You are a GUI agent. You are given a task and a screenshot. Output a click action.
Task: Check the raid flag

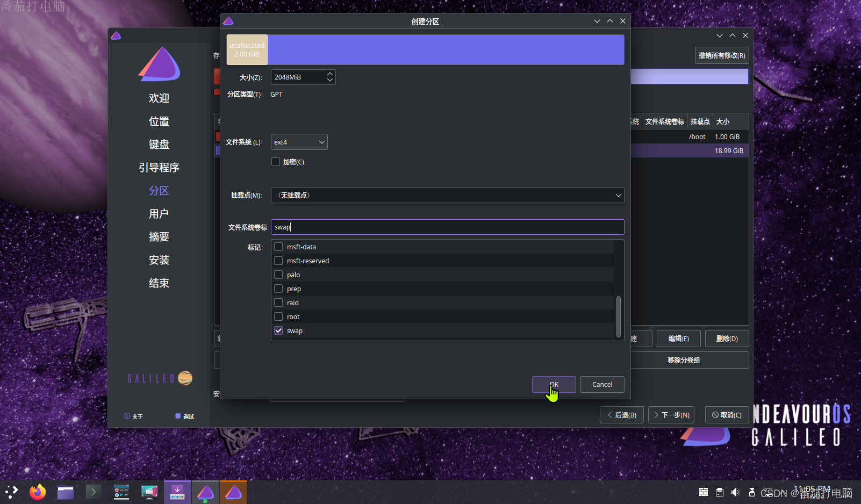(278, 303)
